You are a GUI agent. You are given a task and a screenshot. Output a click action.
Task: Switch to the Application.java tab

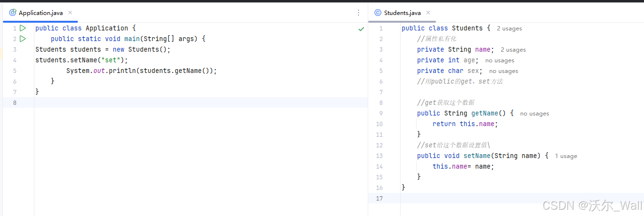pos(41,13)
